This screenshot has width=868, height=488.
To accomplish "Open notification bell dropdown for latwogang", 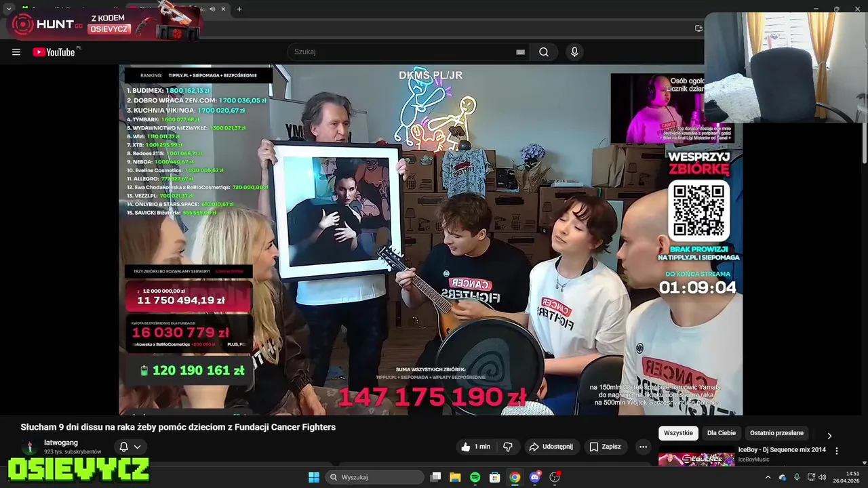I will point(130,447).
